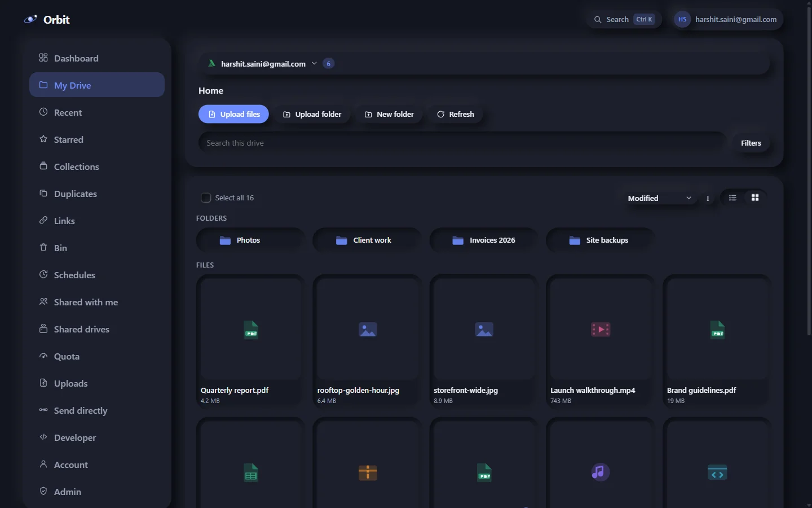Screen dimensions: 812x508
Task: Select Launch walkthrough.mp4 thumbnail
Action: click(601, 329)
